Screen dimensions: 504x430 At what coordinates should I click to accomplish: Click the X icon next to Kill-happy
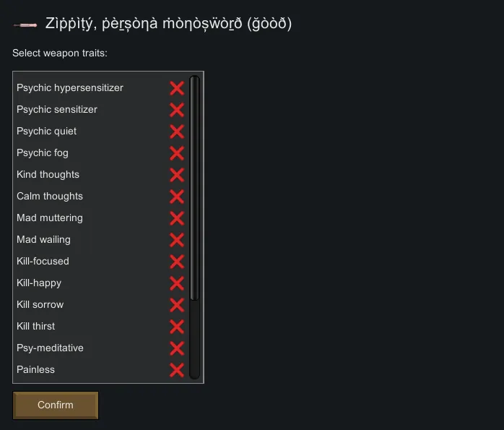(x=177, y=283)
